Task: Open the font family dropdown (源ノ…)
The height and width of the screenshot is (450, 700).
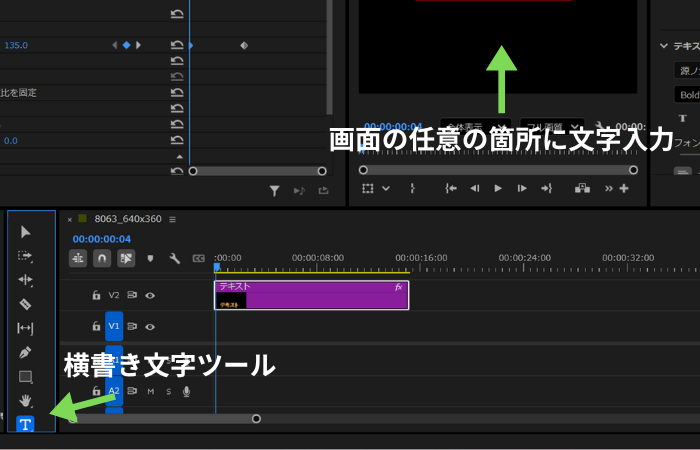Action: (x=687, y=70)
